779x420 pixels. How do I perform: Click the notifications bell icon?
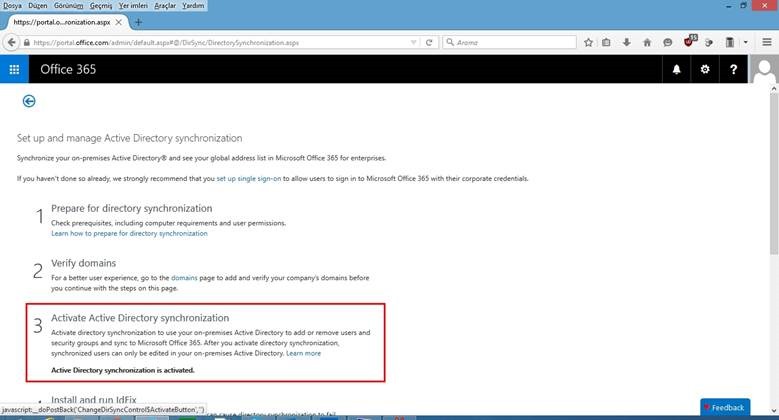[x=676, y=69]
